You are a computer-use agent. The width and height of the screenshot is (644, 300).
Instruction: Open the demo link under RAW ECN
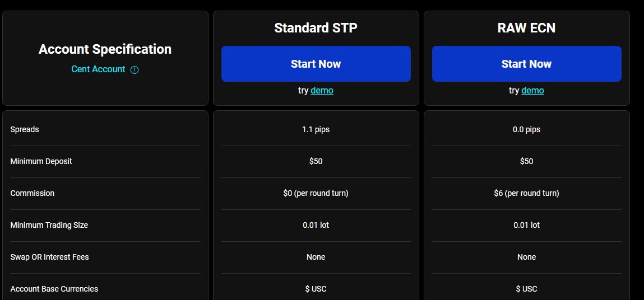point(532,90)
